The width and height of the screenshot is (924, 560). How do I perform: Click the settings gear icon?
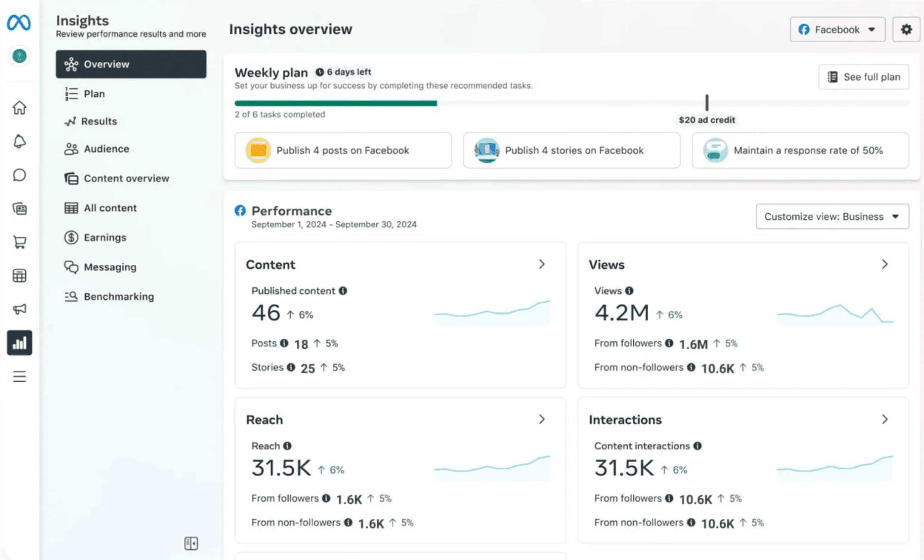coord(906,29)
